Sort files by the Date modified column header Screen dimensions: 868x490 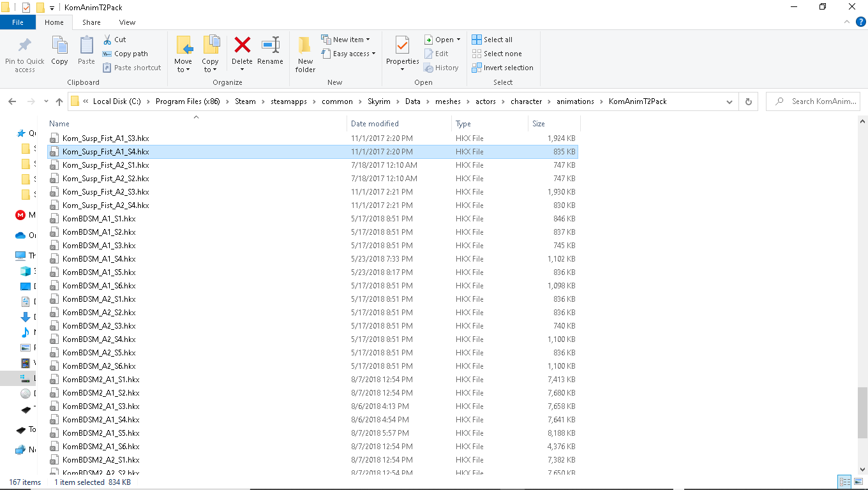tap(399, 124)
